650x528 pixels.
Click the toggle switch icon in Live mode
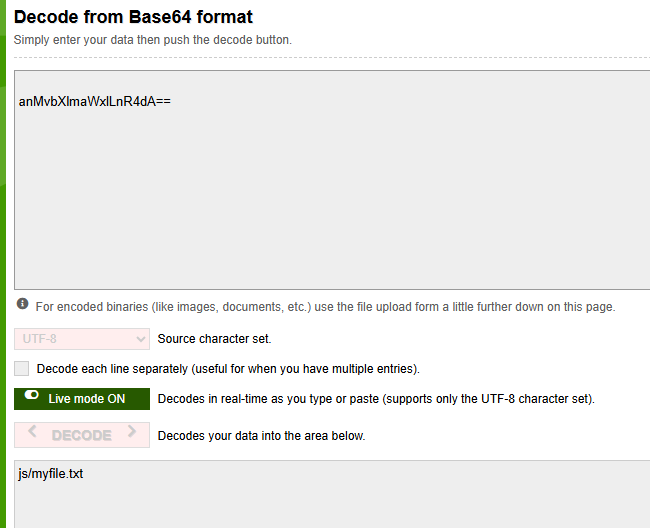point(32,395)
